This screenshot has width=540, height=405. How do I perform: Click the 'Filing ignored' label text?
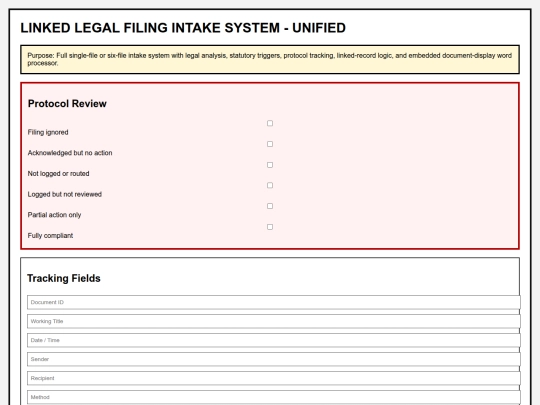point(48,132)
